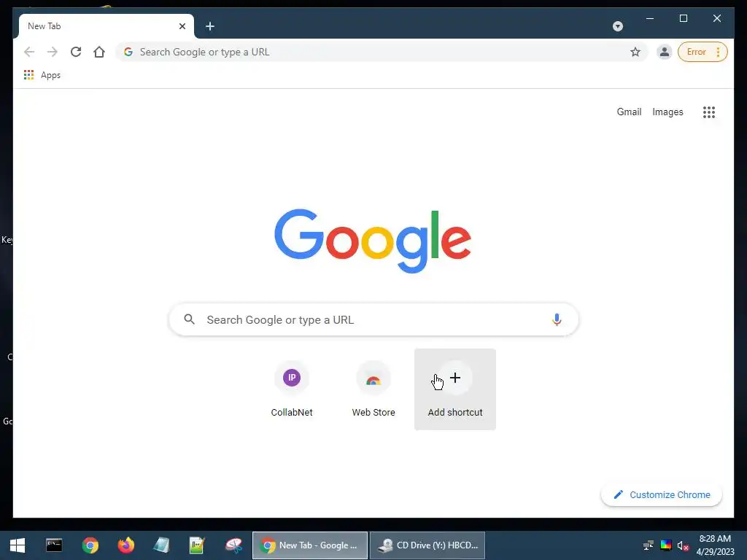Click the Google logo
The width and height of the screenshot is (747, 560).
(x=373, y=241)
